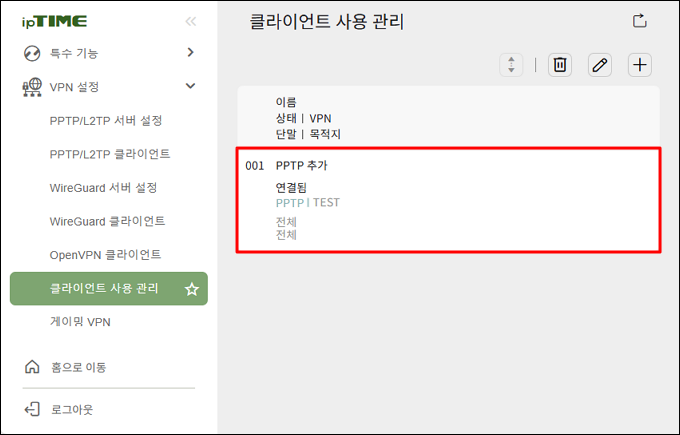Click the trash delete icon
This screenshot has height=435, width=680.
click(559, 65)
